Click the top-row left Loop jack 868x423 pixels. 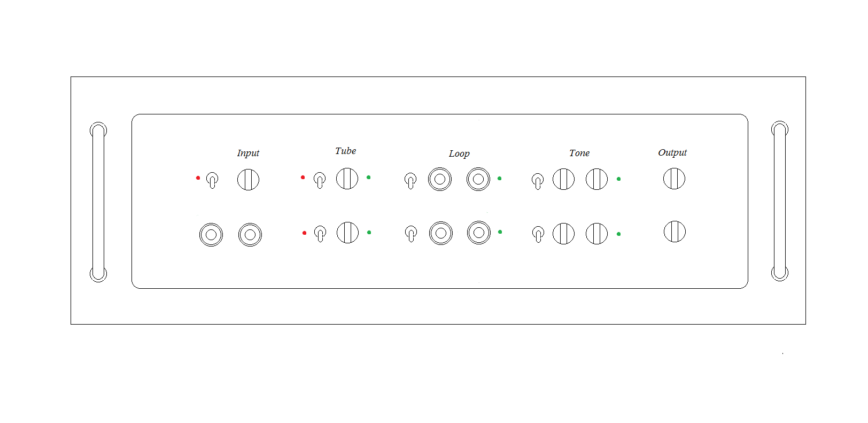[x=440, y=179]
